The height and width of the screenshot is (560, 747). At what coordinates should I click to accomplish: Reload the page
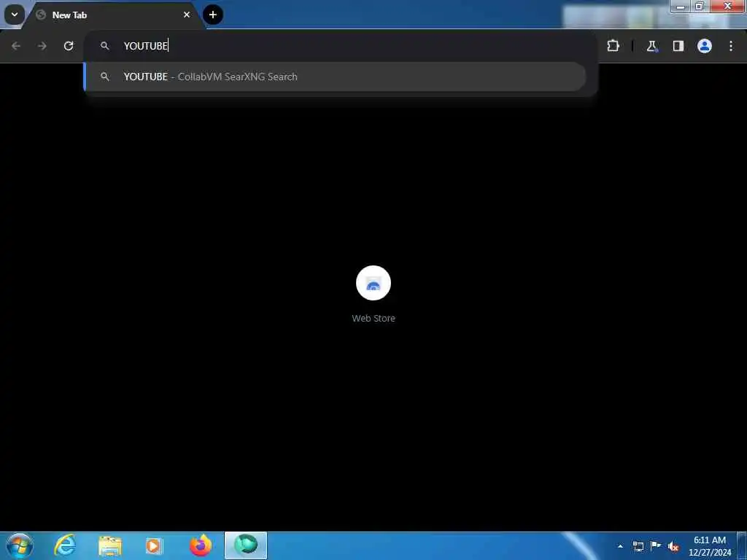69,46
